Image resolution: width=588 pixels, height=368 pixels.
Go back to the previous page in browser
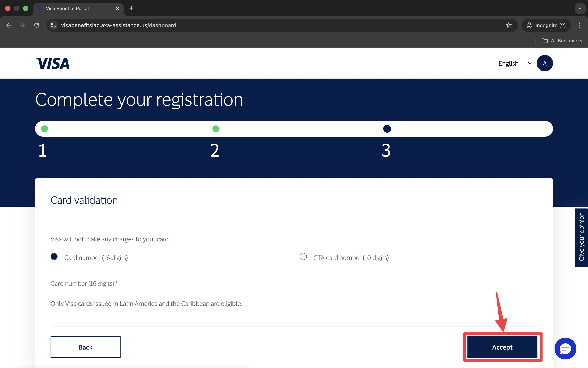coord(9,25)
